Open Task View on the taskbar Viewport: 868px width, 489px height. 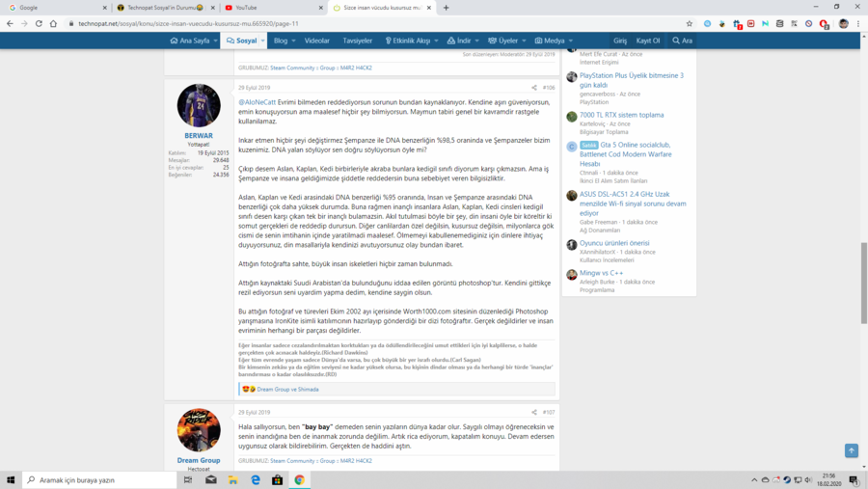click(x=188, y=479)
